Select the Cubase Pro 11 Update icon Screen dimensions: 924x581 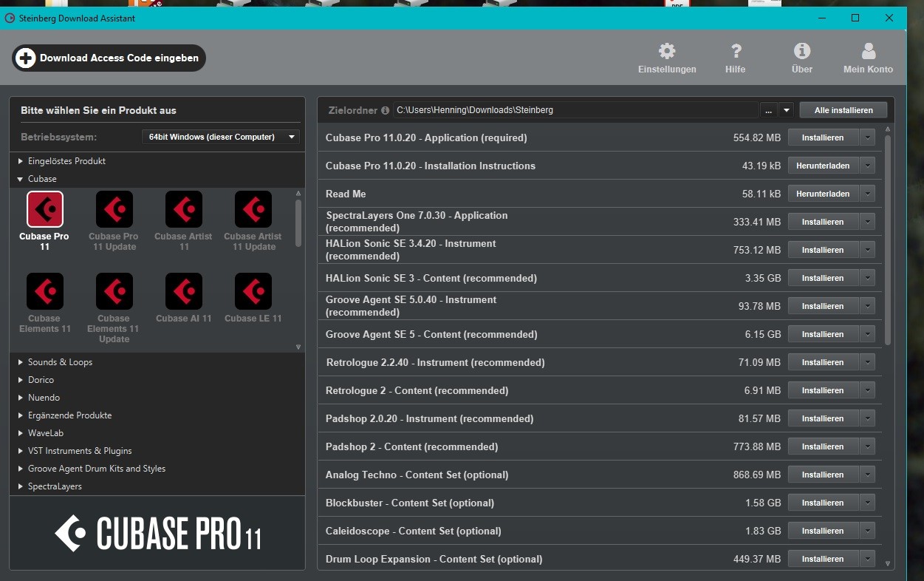click(114, 209)
